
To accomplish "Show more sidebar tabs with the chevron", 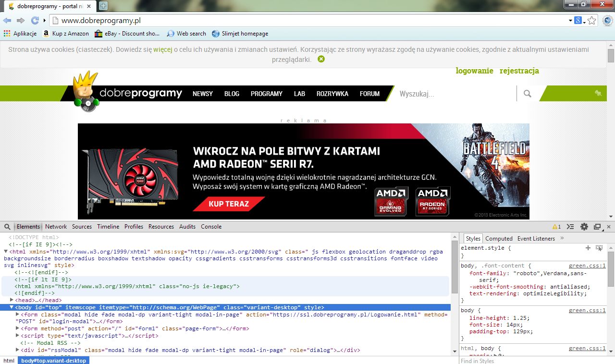I will (562, 239).
